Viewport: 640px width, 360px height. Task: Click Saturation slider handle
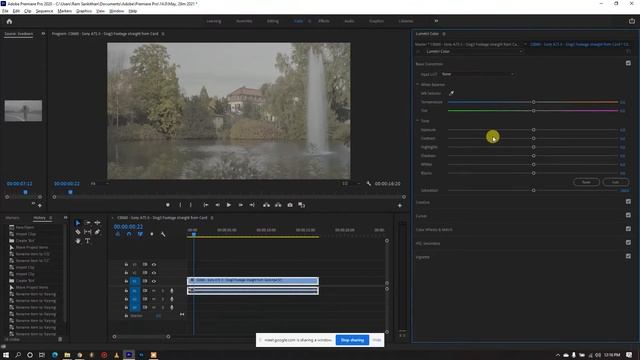tap(533, 190)
